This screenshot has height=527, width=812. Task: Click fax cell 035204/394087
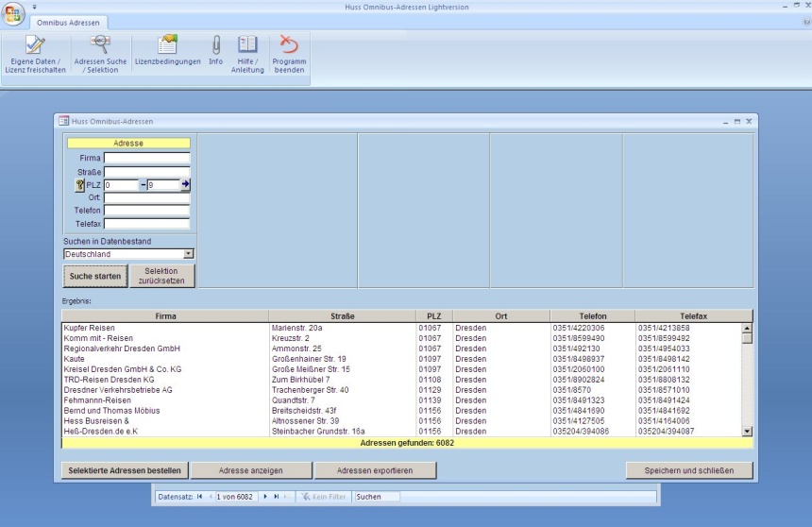666,431
